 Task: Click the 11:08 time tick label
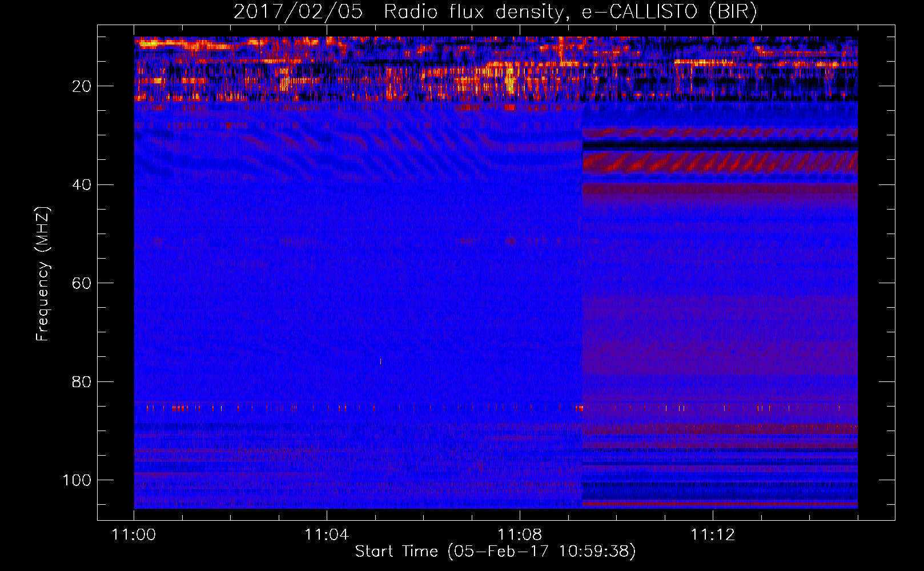click(x=520, y=534)
